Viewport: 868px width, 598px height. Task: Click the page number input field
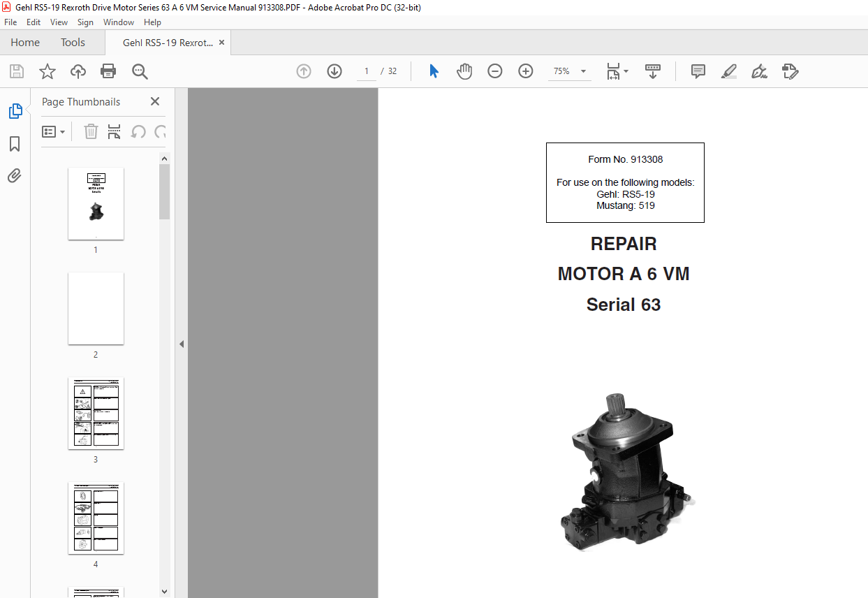click(x=366, y=71)
